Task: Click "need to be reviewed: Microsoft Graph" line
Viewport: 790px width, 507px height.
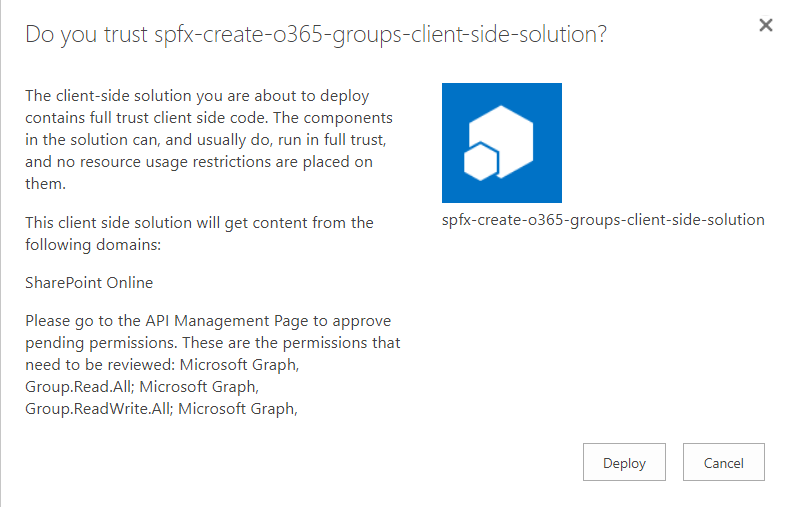Action: (162, 364)
